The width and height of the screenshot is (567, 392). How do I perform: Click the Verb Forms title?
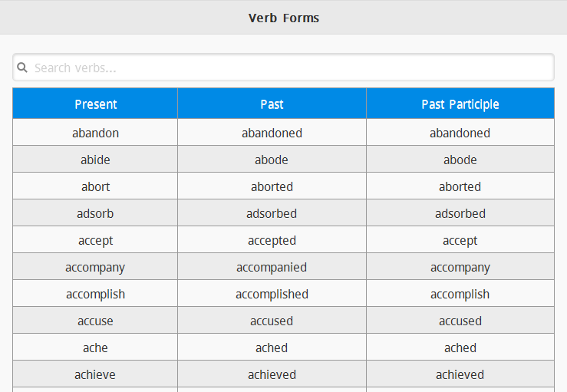[284, 18]
